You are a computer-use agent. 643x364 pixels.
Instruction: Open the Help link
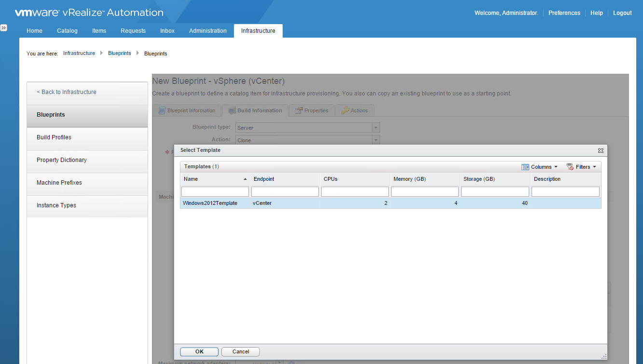(x=597, y=13)
